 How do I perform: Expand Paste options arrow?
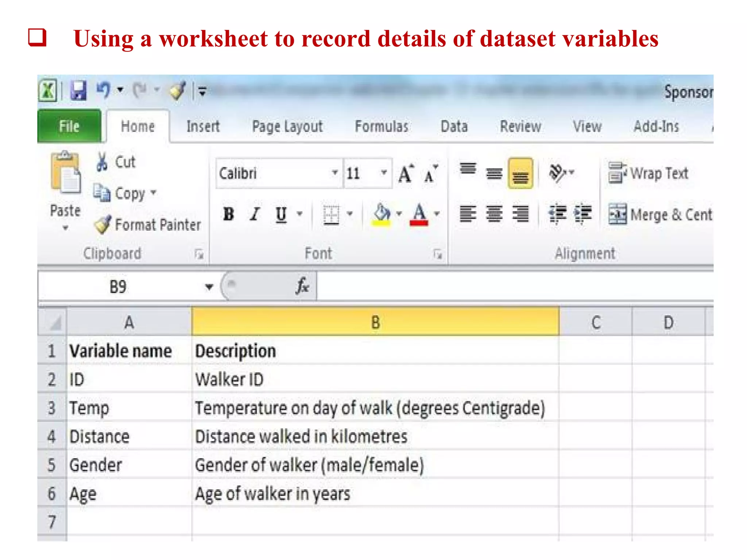pos(65,228)
